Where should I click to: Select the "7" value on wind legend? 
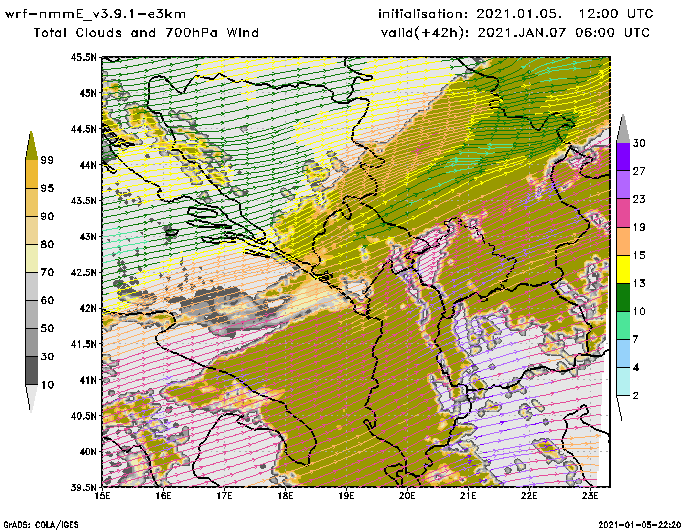[636, 340]
